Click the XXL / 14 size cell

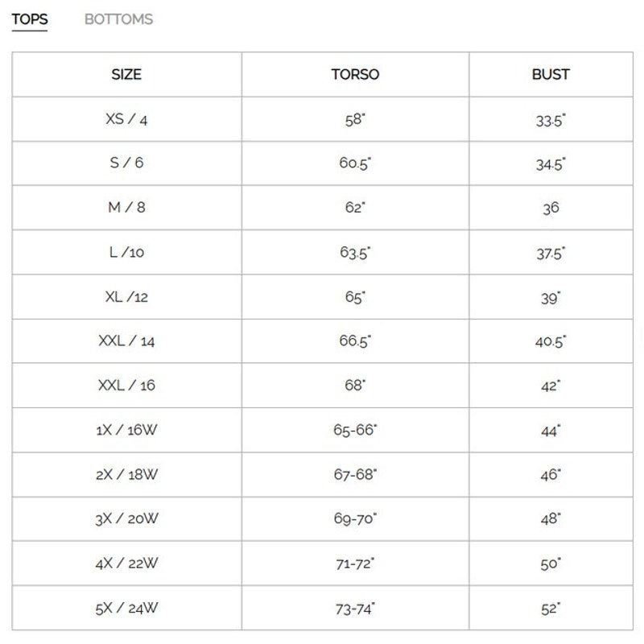(x=126, y=341)
